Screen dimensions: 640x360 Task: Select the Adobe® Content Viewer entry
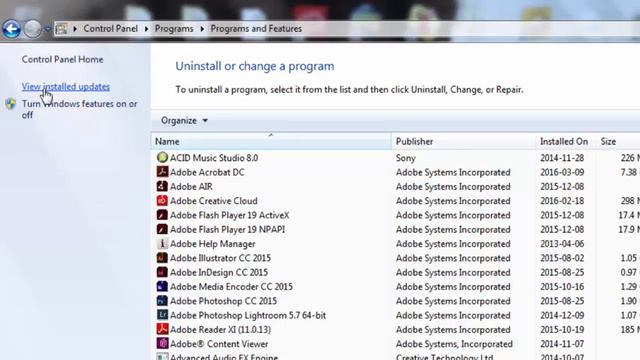coord(219,344)
